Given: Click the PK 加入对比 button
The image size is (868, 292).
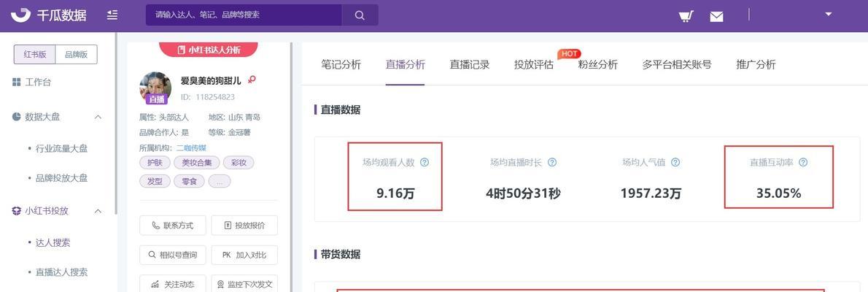Looking at the screenshot, I should pos(244,255).
